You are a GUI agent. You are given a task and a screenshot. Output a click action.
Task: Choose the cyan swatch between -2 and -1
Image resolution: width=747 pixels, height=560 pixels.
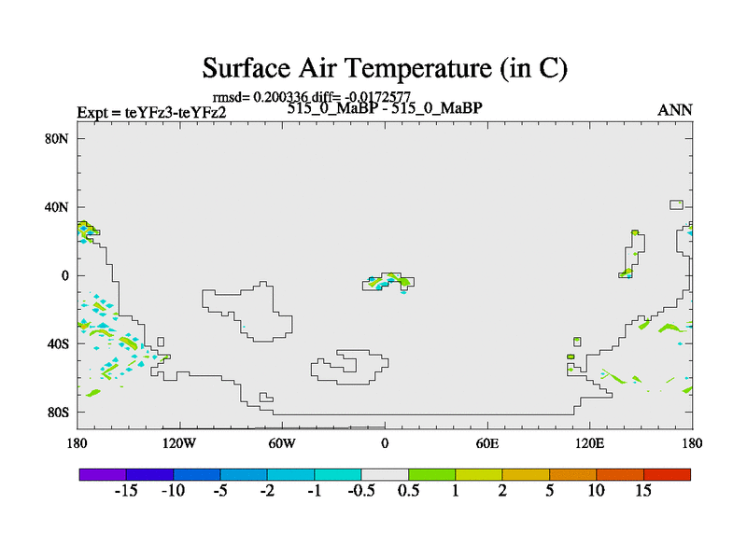point(290,474)
